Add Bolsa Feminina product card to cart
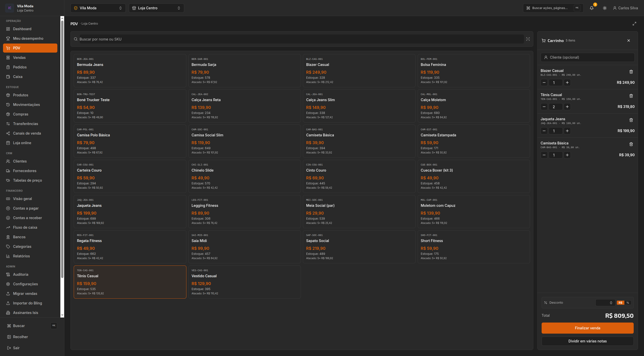 tap(474, 71)
